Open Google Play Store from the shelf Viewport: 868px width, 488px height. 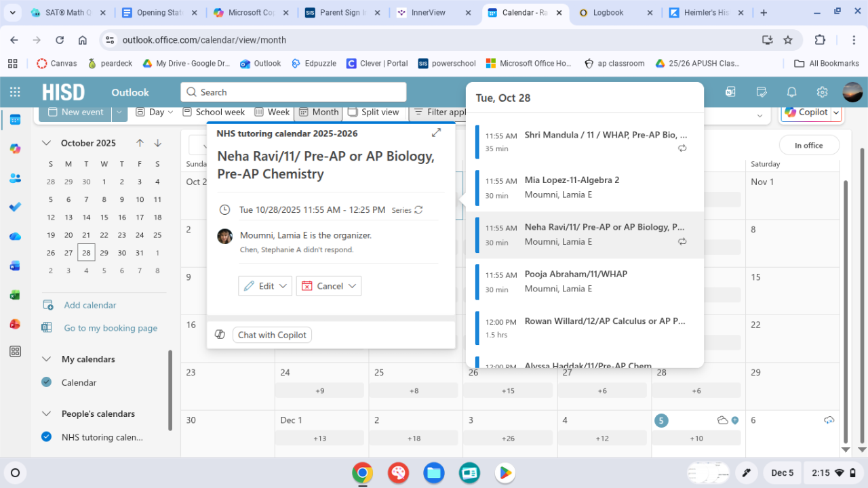pos(505,472)
